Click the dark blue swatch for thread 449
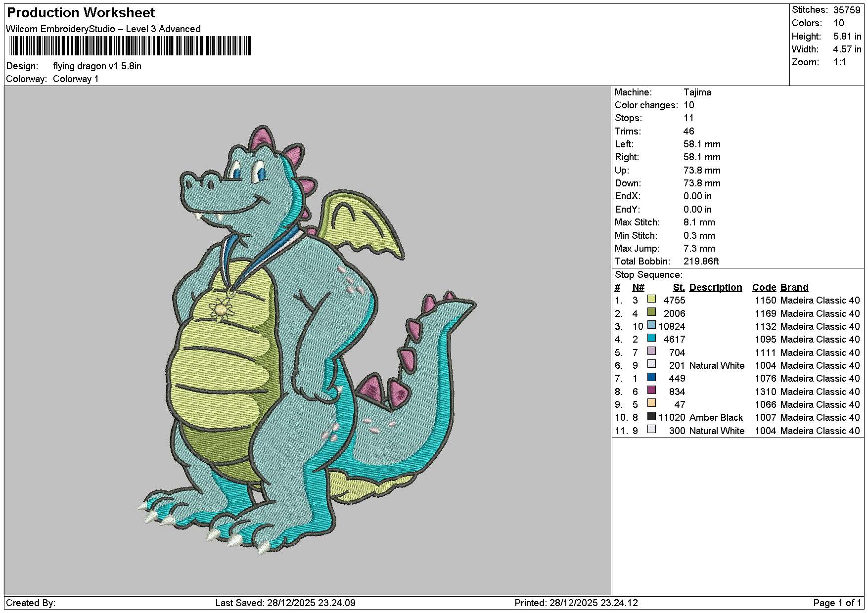The image size is (868, 613). [651, 377]
